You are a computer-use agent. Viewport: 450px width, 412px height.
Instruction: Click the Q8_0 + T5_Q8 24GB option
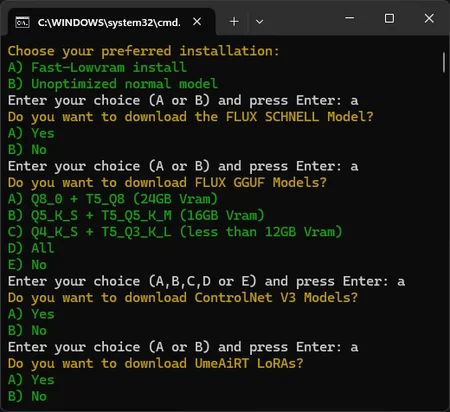tap(113, 199)
